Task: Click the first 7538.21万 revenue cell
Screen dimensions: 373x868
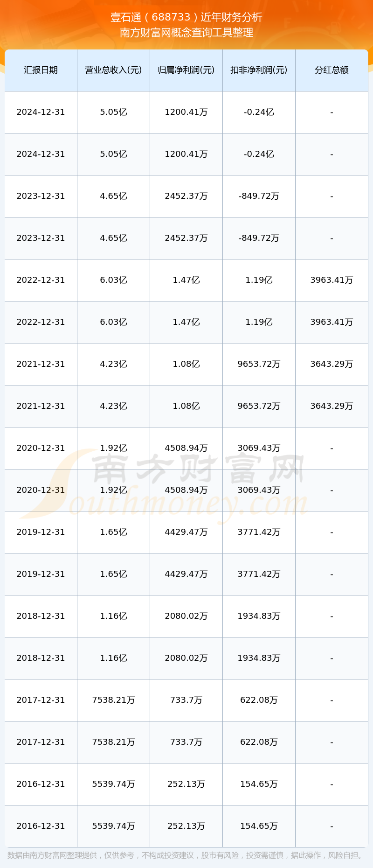Action: coord(113,700)
